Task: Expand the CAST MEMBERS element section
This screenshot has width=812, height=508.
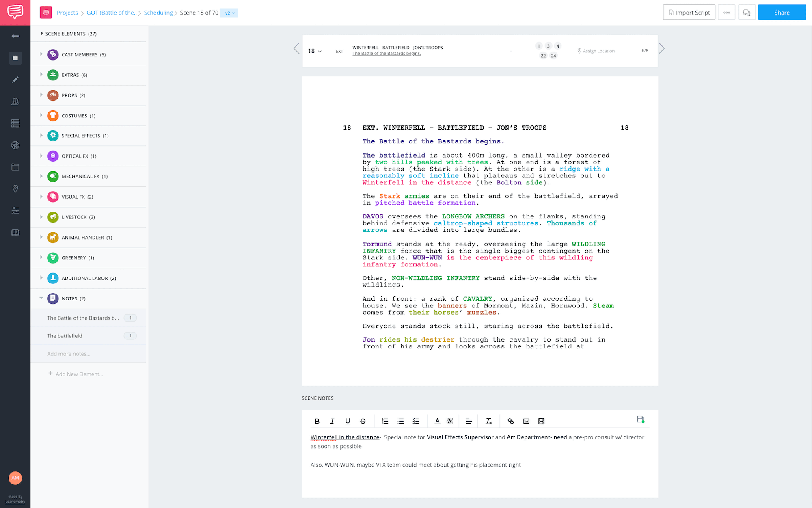Action: [x=41, y=54]
